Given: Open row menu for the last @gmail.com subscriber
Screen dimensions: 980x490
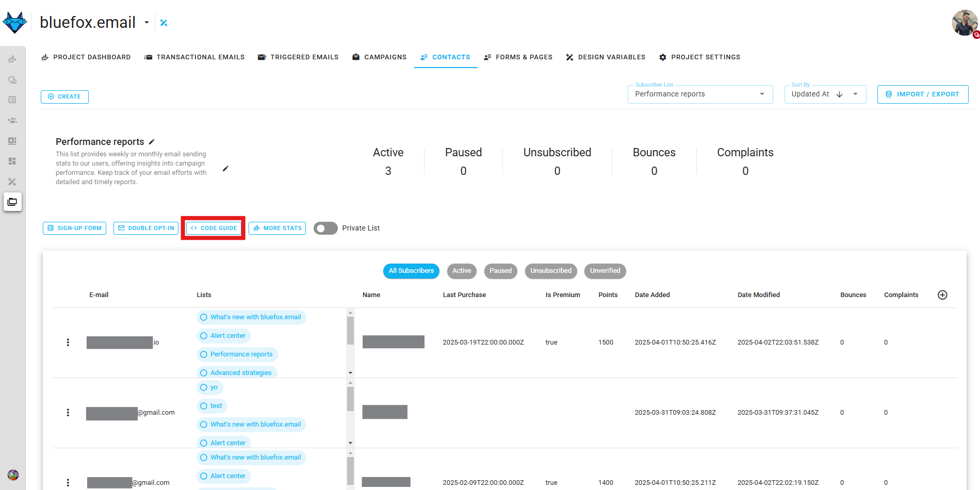Looking at the screenshot, I should (68, 483).
